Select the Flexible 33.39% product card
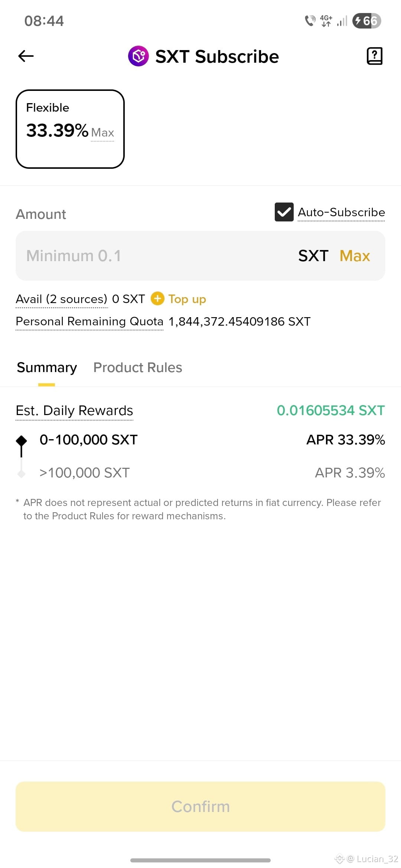 coord(70,129)
